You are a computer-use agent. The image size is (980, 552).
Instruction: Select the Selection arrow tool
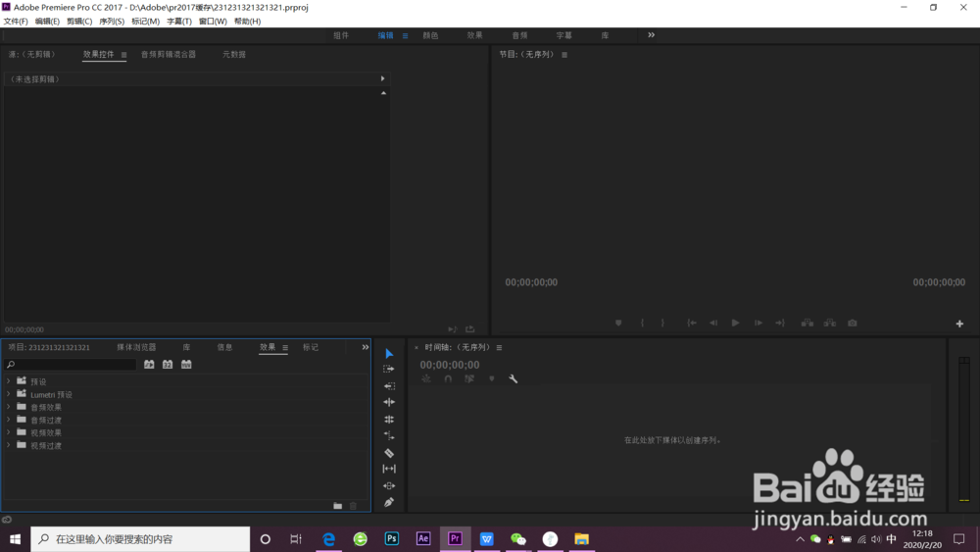389,354
